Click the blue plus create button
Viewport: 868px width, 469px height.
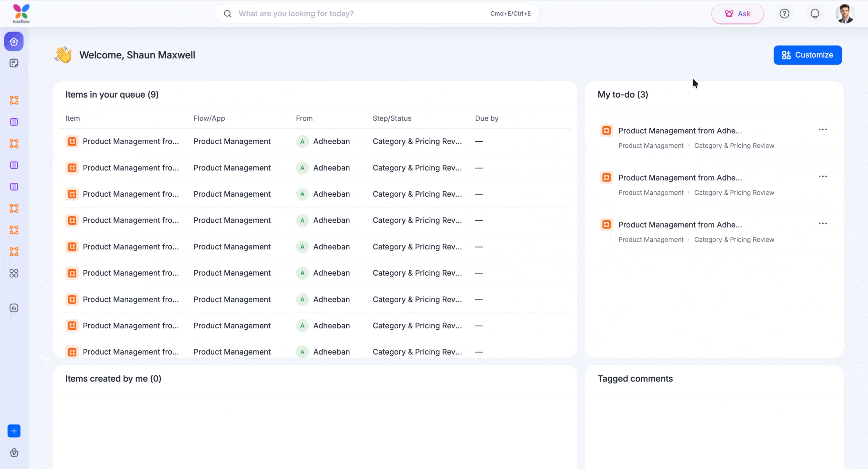point(14,431)
